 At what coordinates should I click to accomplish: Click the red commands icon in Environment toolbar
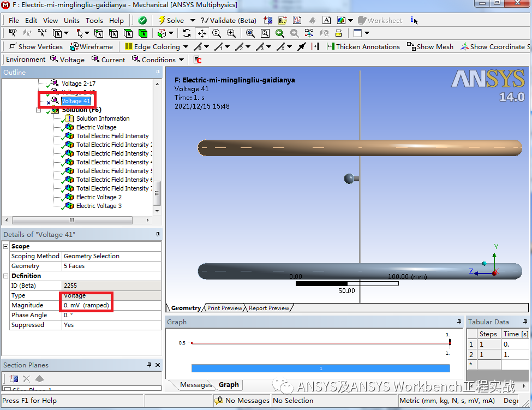[198, 60]
